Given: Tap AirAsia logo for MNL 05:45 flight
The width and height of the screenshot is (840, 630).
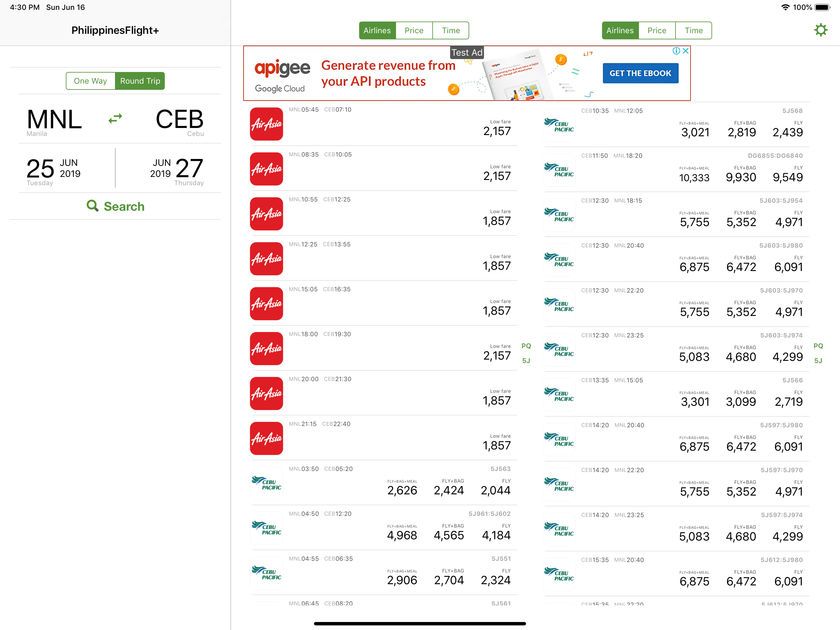Looking at the screenshot, I should [267, 124].
